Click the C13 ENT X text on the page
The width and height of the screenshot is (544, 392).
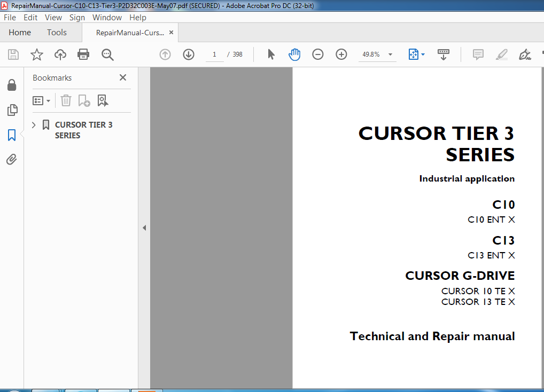point(491,255)
